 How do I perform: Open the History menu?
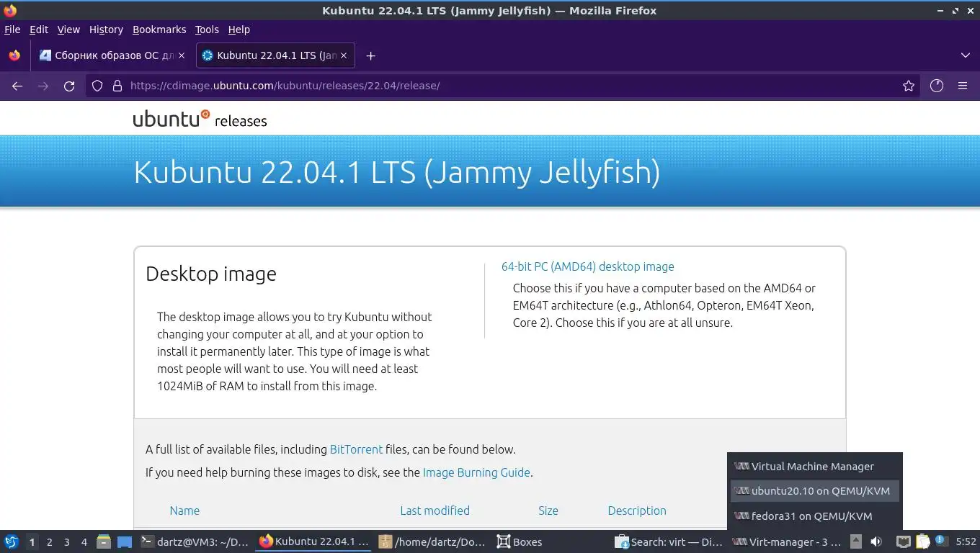[106, 30]
